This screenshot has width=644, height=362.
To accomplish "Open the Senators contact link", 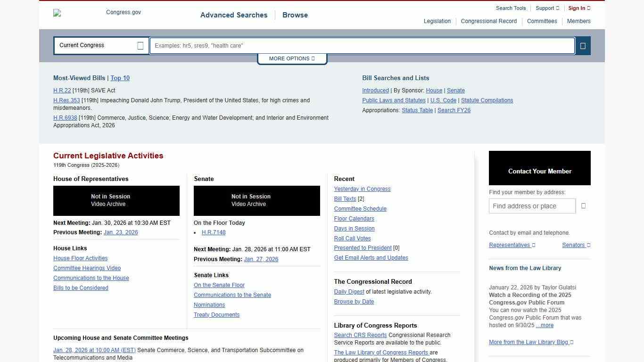I will point(576,245).
